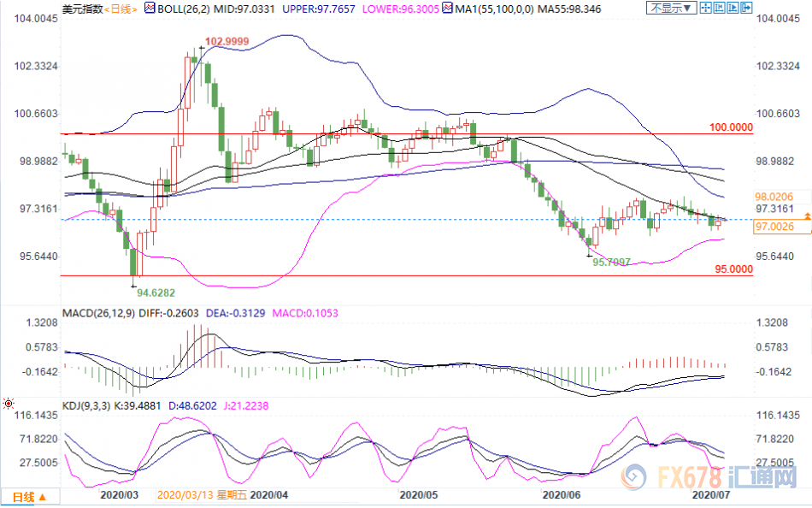Screen dimensions: 812x508
Task: Click the 2020/03/13 星期五 cursor date label
Action: (203, 495)
